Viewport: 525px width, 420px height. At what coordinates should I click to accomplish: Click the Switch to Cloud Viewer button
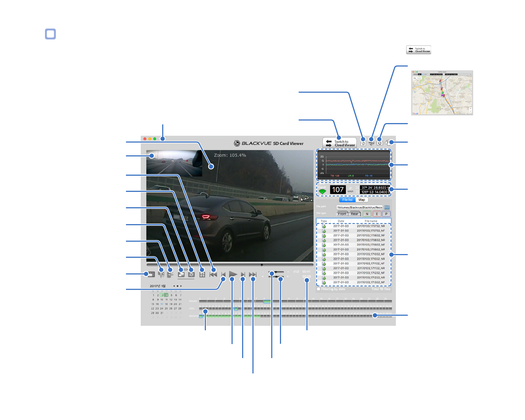point(340,143)
